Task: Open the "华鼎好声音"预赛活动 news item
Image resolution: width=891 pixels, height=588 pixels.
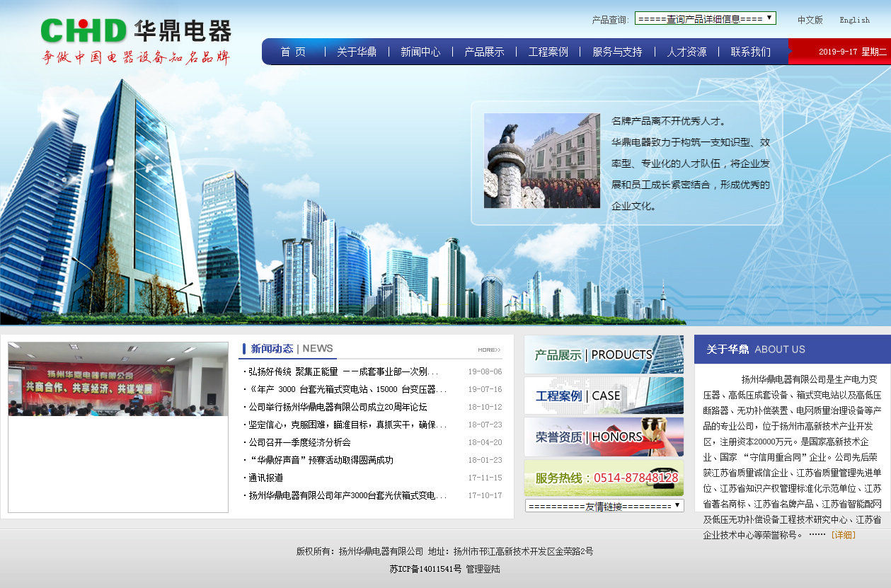Action: [321, 460]
